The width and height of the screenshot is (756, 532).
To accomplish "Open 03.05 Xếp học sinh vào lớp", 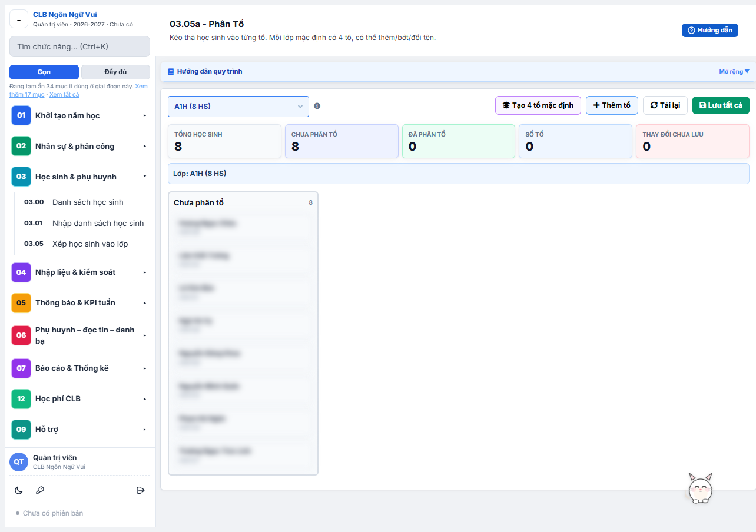I will pos(84,244).
